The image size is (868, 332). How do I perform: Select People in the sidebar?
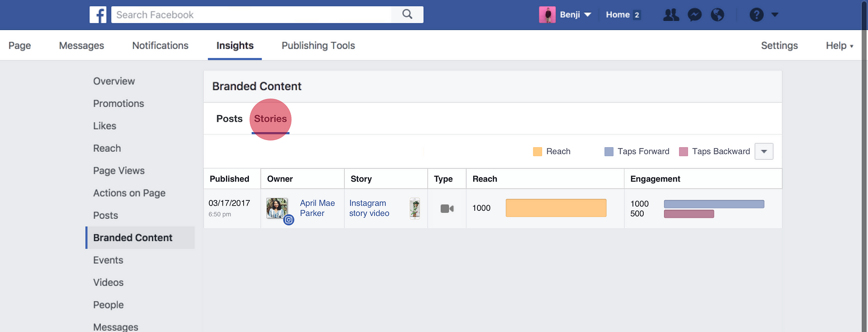tap(108, 305)
